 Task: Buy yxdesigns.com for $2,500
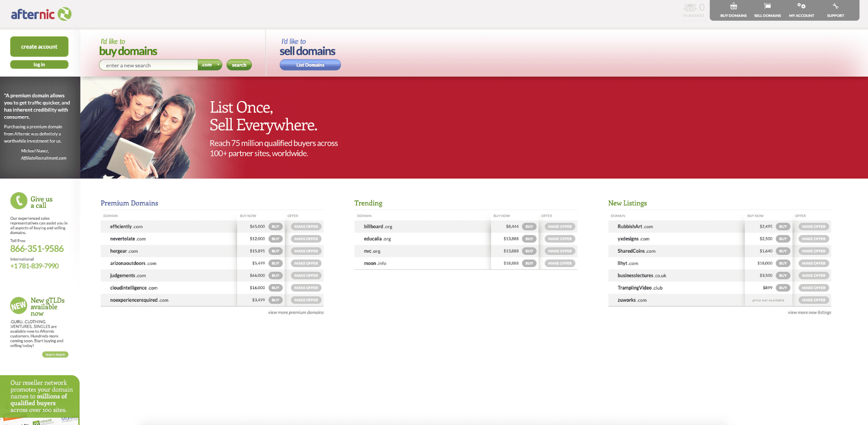coord(783,239)
